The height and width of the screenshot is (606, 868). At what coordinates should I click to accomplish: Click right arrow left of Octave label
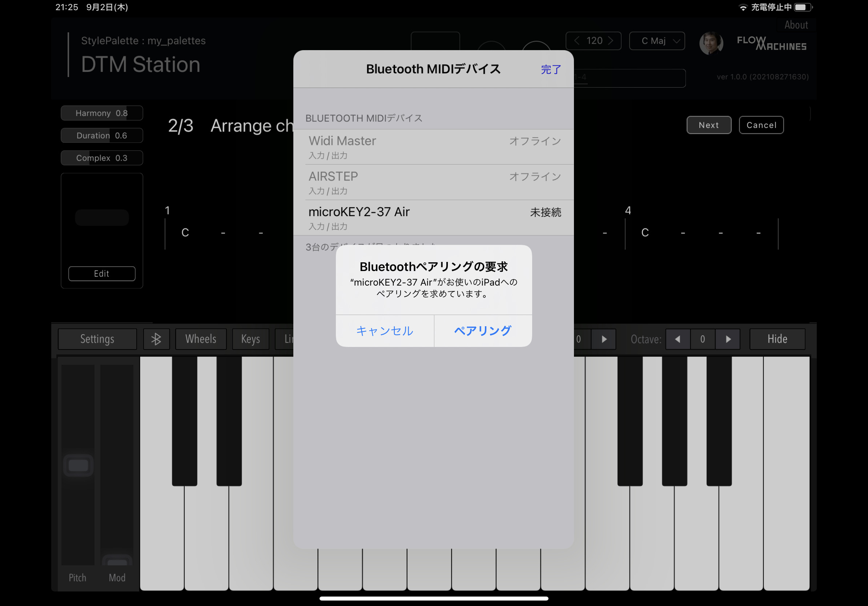click(604, 339)
